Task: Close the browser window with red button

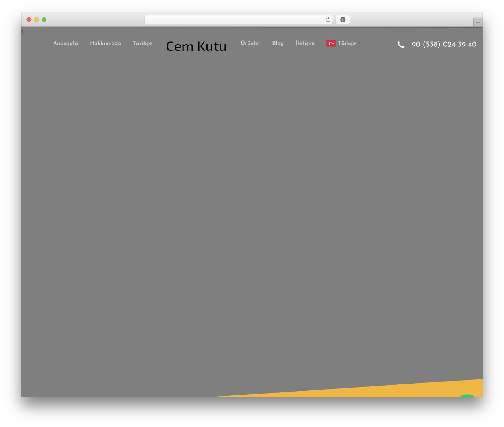Action: point(29,20)
